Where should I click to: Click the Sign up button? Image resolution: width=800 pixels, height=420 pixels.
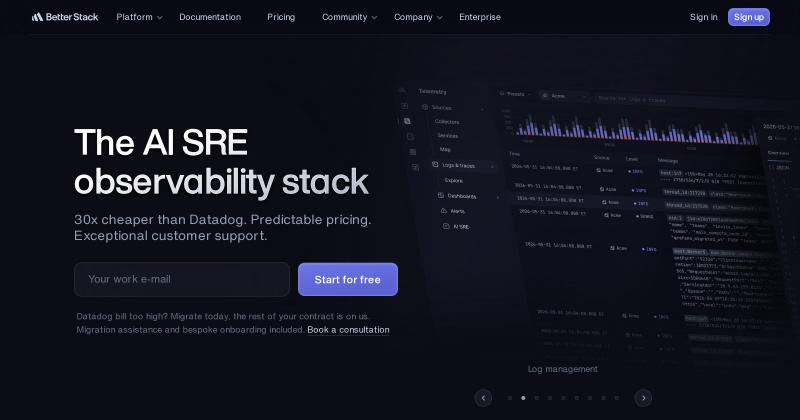point(748,17)
